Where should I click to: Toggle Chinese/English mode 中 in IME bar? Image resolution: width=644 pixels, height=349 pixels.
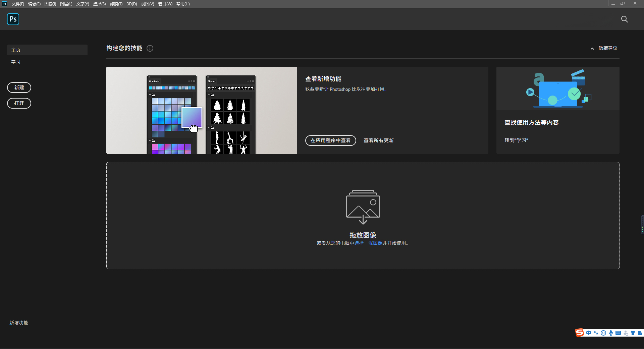coord(589,333)
